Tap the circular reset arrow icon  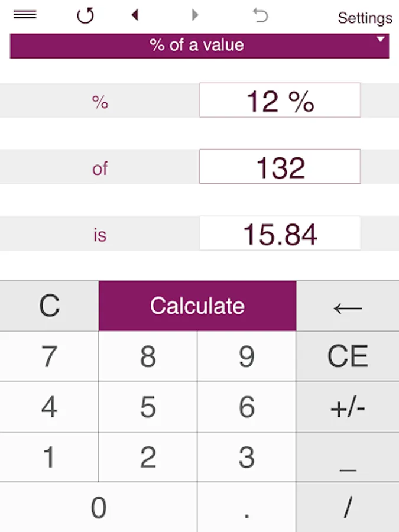[85, 15]
